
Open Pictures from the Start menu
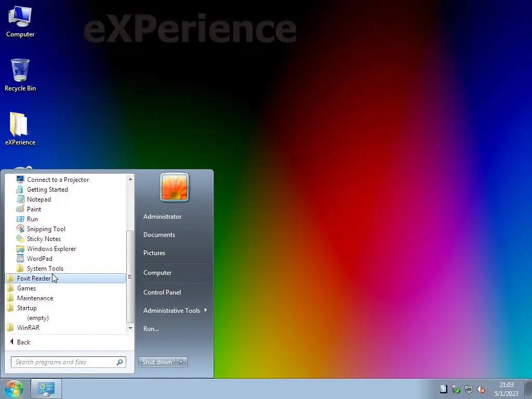point(154,253)
